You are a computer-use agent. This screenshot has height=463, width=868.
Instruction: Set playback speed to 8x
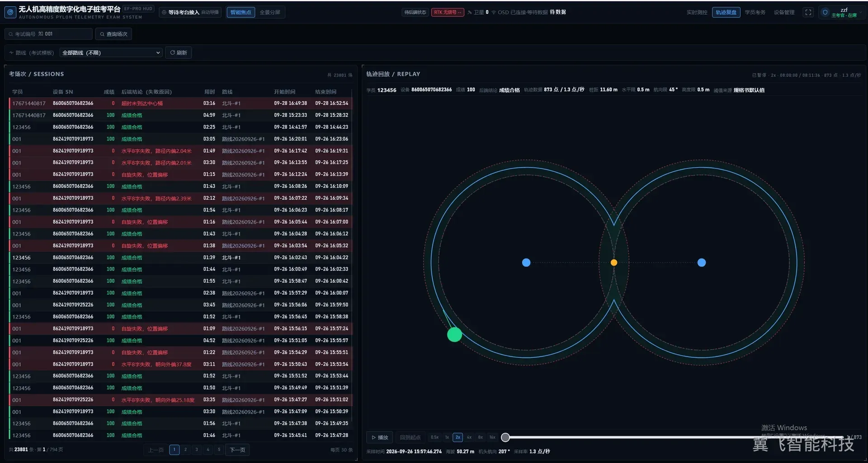481,437
